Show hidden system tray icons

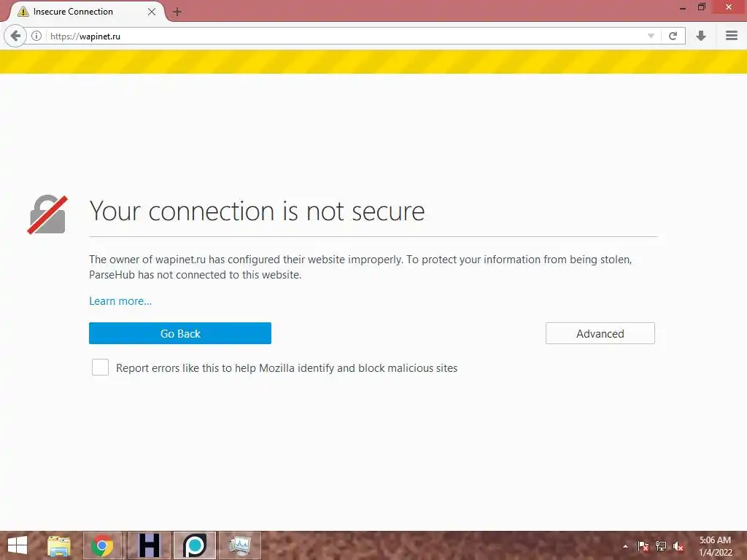625,546
